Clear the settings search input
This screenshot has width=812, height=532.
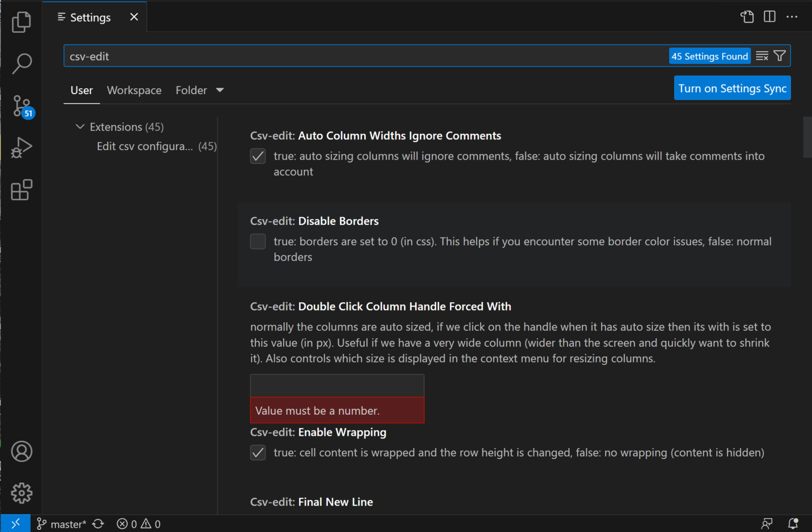point(762,55)
